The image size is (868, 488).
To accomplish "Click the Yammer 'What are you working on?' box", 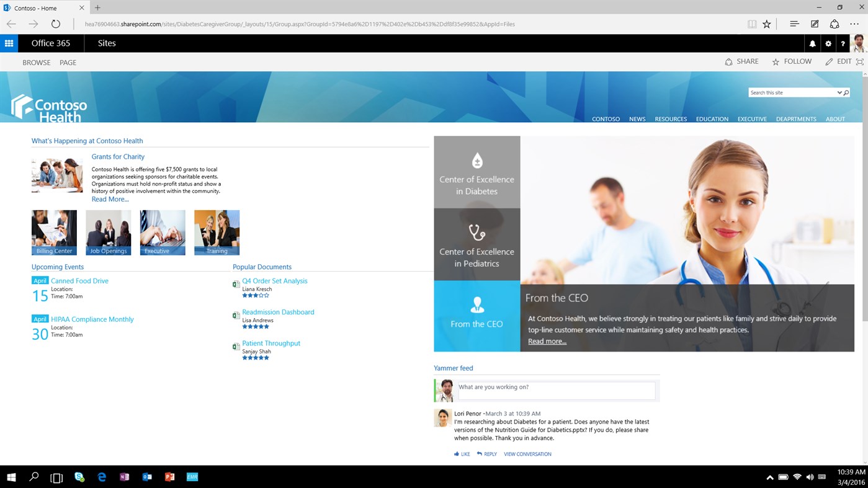I will [556, 390].
